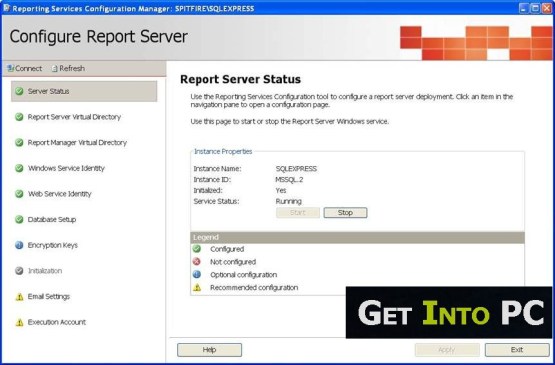Viewport: 555px width, 365px height.
Task: Click the Legend header bar
Action: click(357, 237)
